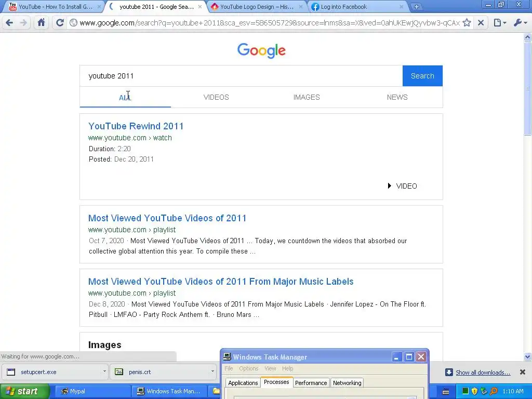
Task: Open Task Manager File menu
Action: (x=229, y=368)
